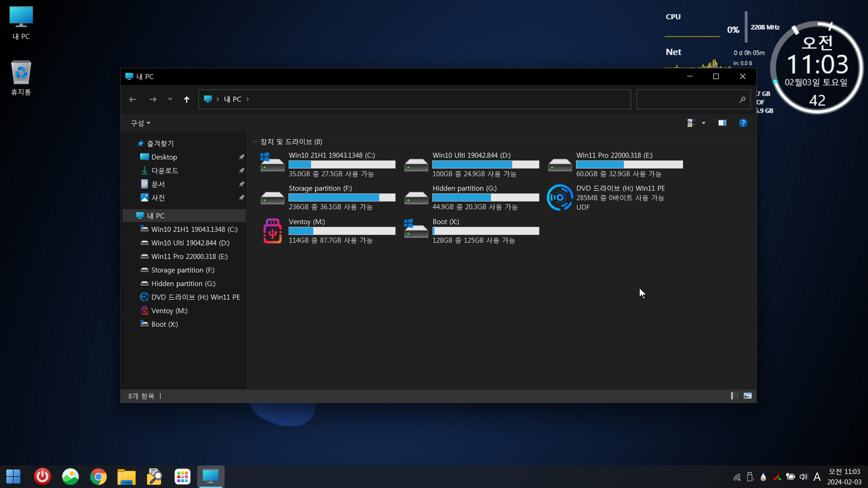Open the 휴지통 recycle bin on the desktop
This screenshot has height=488, width=868.
[x=21, y=78]
